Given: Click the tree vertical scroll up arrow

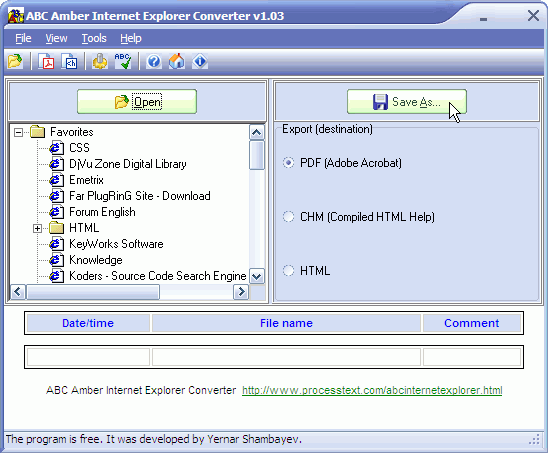Looking at the screenshot, I should tap(257, 132).
